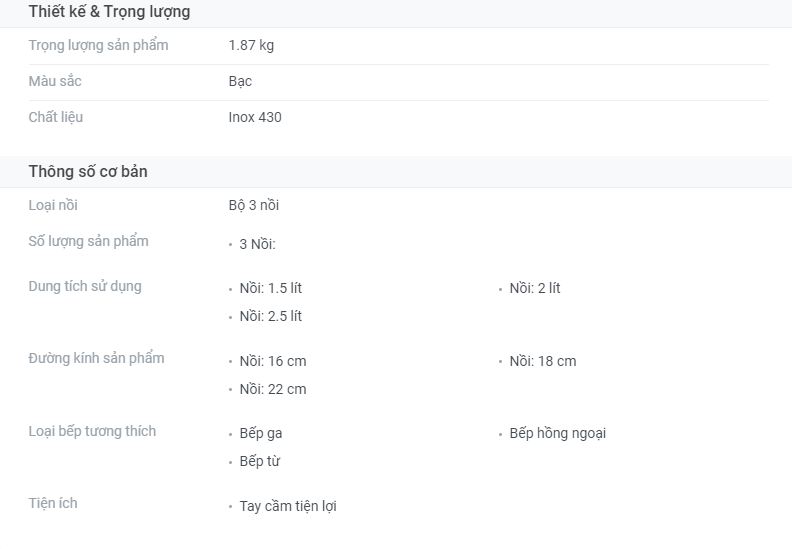The width and height of the screenshot is (792, 549).
Task: Click the "Nồi: 2 lít" capacity item
Action: tap(534, 288)
